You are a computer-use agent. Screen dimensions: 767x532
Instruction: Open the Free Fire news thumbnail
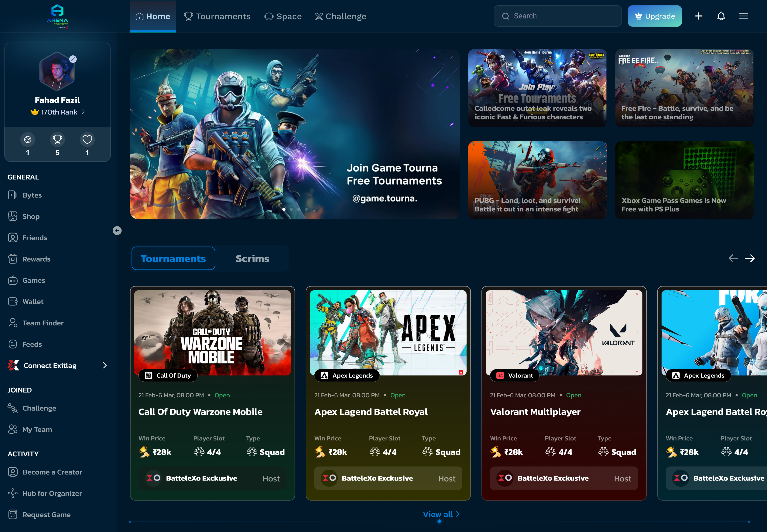(x=684, y=88)
